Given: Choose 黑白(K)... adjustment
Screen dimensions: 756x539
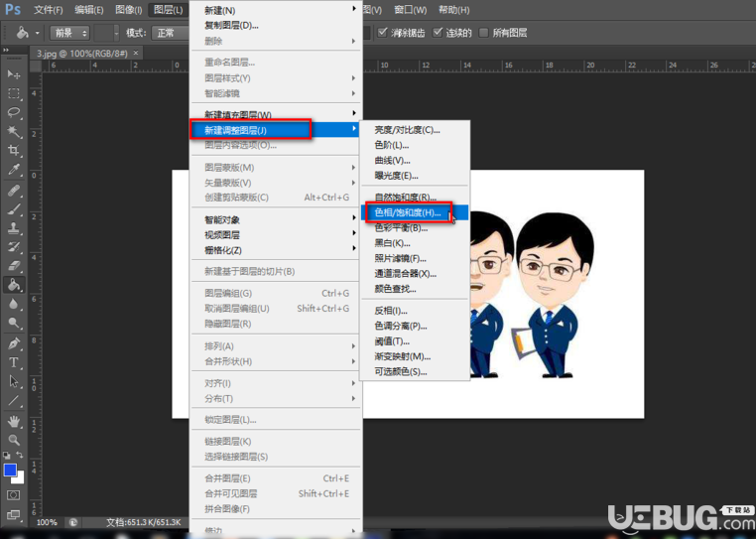Looking at the screenshot, I should point(415,243).
